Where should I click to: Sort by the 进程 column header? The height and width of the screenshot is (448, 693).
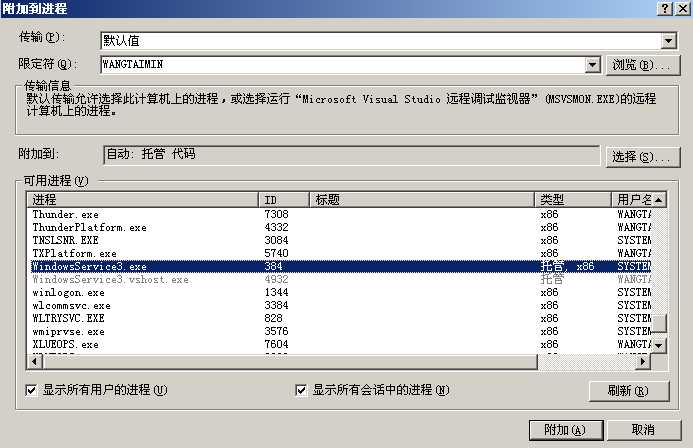coord(143,200)
